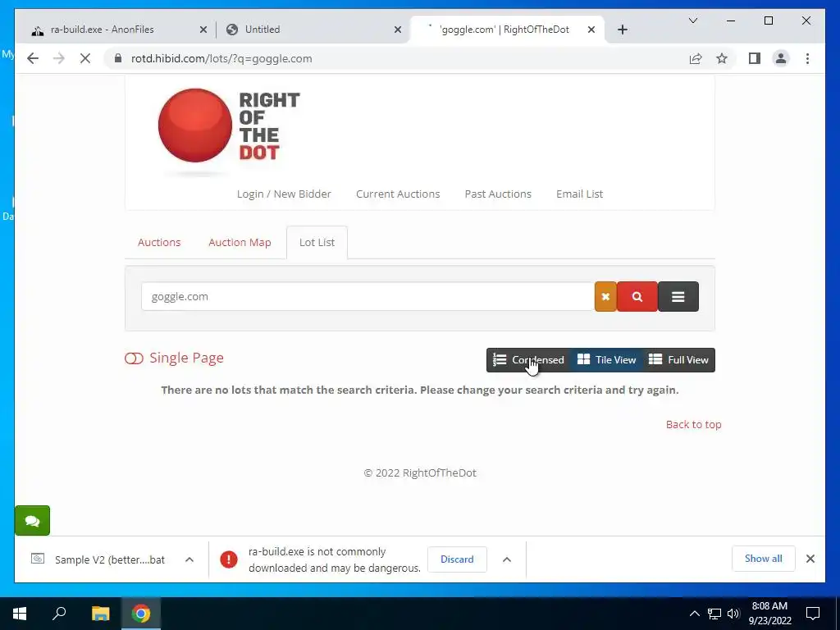This screenshot has width=840, height=630.
Task: Open the notification center icon
Action: tap(813, 614)
